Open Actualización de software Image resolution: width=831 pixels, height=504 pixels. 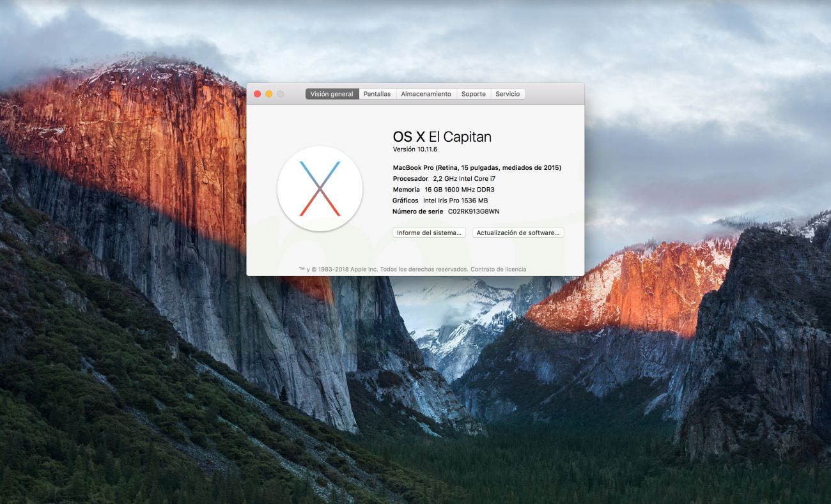518,233
